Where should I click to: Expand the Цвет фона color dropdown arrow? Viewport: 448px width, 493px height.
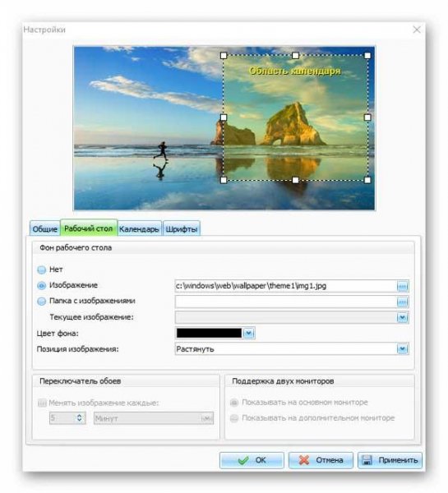248,333
